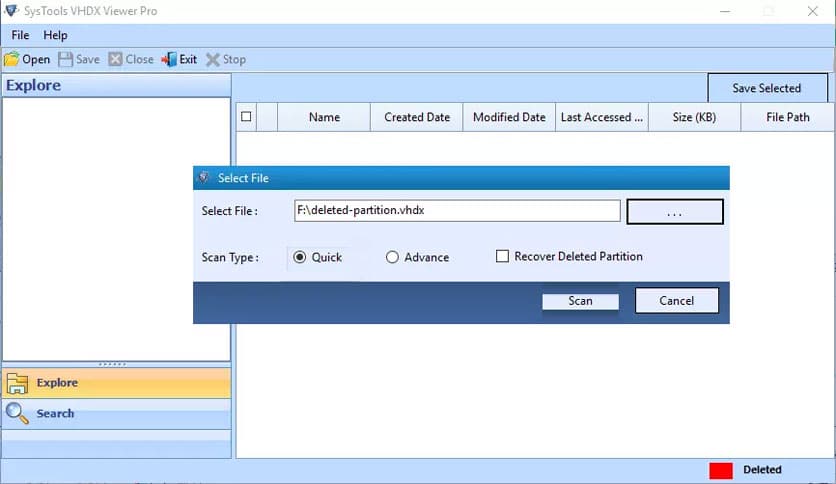The width and height of the screenshot is (836, 484).
Task: Click the Search magnifier icon
Action: pos(17,414)
